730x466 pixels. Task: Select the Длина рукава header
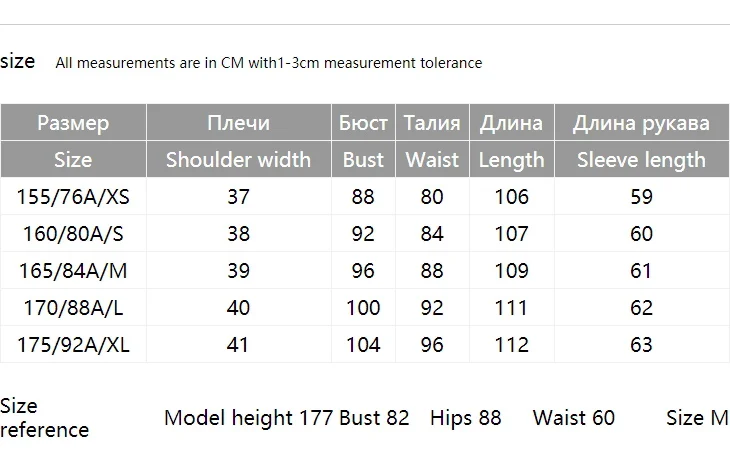pyautogui.click(x=641, y=123)
